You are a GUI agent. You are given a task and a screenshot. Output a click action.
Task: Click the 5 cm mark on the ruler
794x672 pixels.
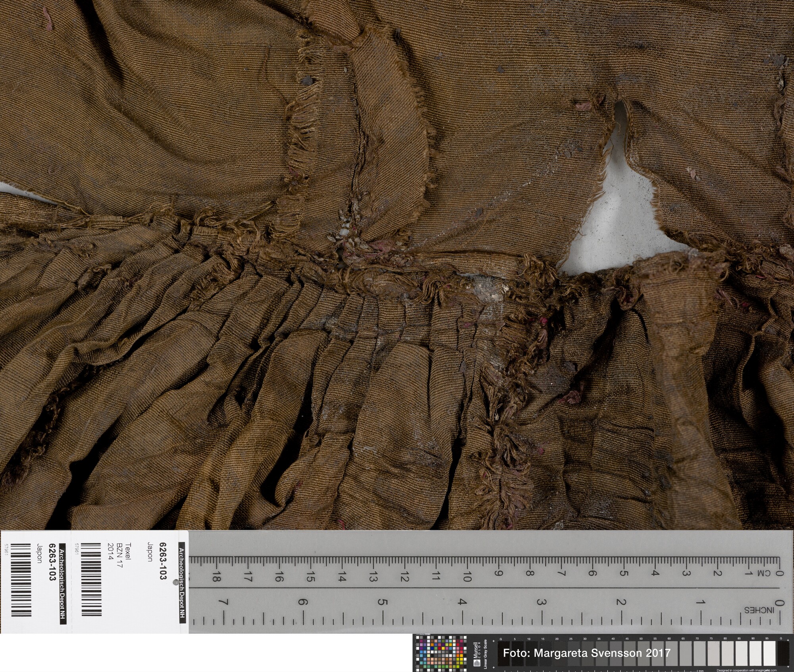[x=624, y=573]
